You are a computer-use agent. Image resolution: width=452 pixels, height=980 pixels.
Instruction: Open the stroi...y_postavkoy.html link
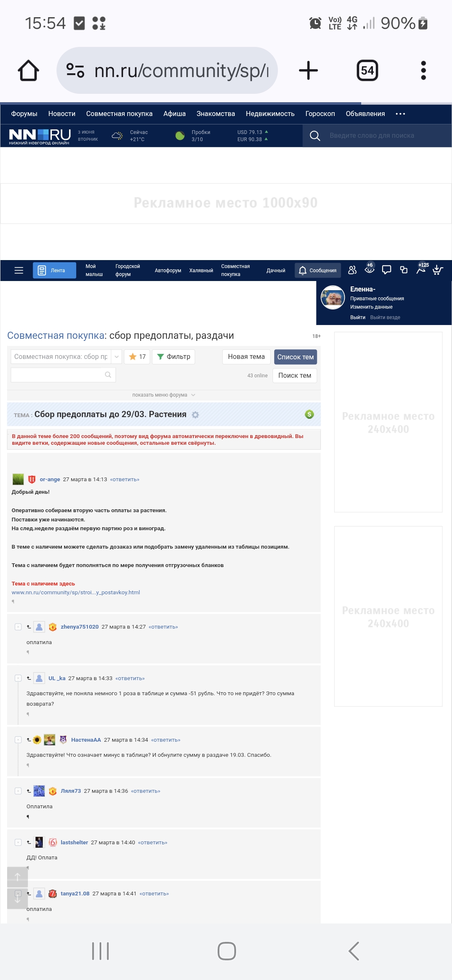[76, 593]
